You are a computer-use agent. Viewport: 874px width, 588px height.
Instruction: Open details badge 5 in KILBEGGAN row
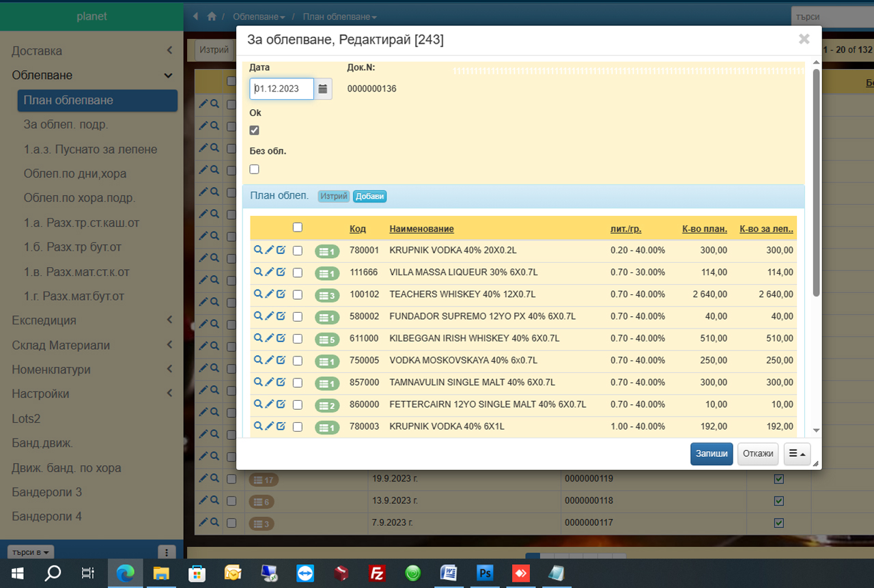(x=327, y=339)
